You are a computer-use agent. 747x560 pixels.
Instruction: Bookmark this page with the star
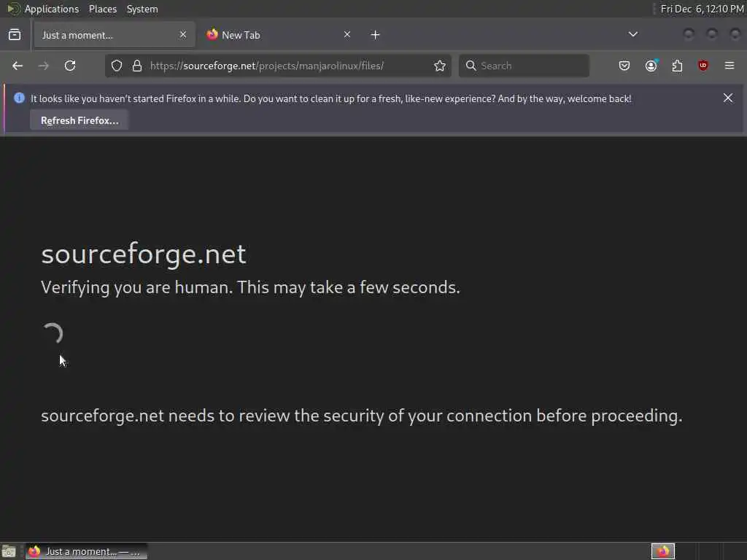(x=440, y=66)
